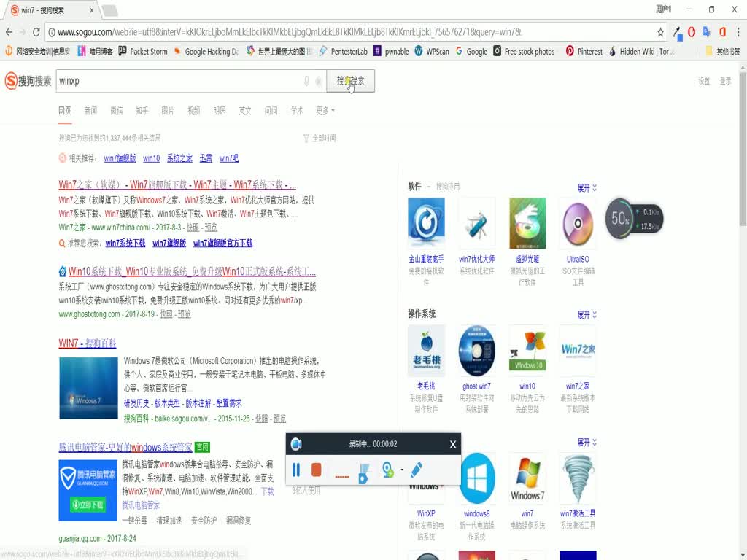The width and height of the screenshot is (747, 560).
Task: Click the Sogou logo
Action: click(28, 81)
